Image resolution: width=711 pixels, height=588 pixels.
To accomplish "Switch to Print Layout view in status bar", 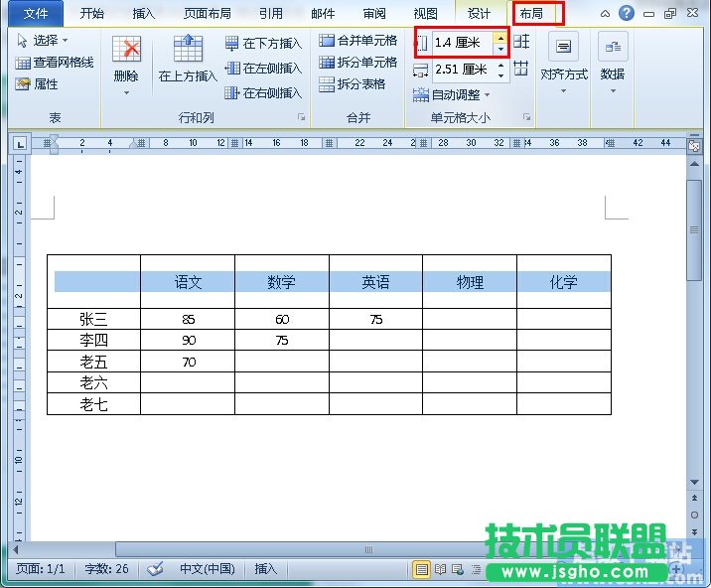I will [422, 570].
